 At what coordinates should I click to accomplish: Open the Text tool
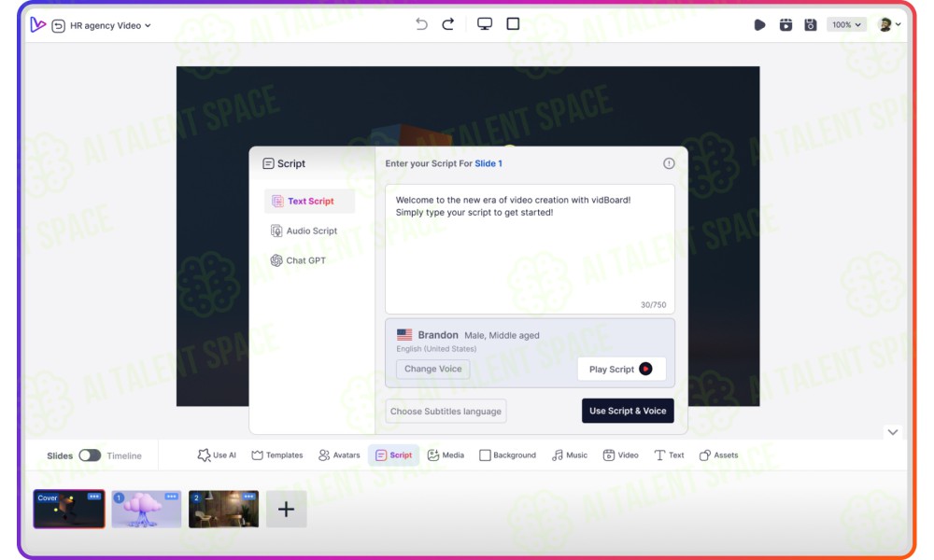click(x=669, y=455)
